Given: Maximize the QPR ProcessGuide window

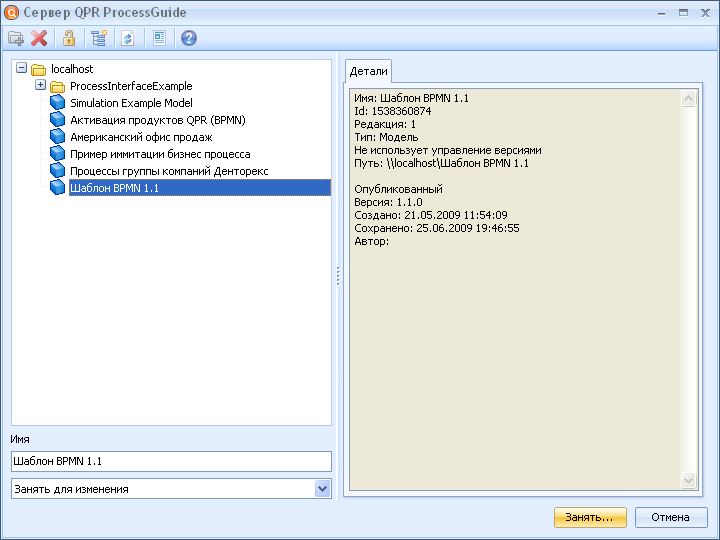Looking at the screenshot, I should 683,13.
